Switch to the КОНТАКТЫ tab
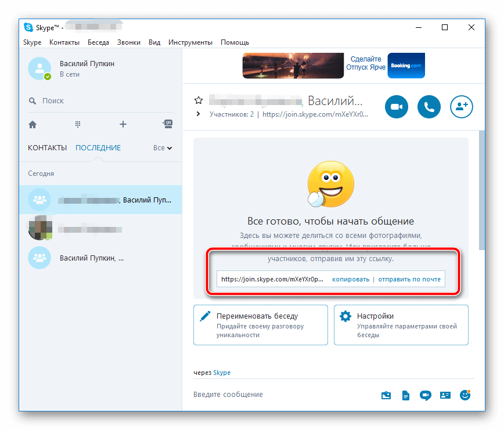This screenshot has height=430, width=504. click(x=47, y=148)
